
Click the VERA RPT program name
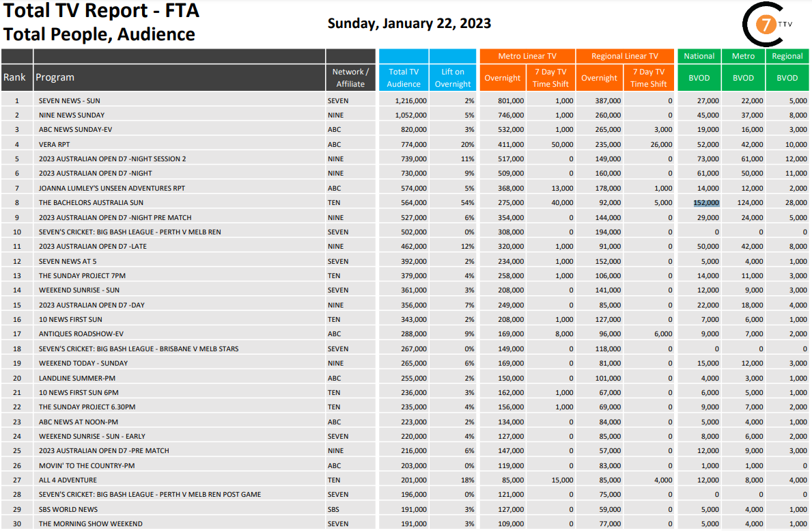tap(54, 144)
